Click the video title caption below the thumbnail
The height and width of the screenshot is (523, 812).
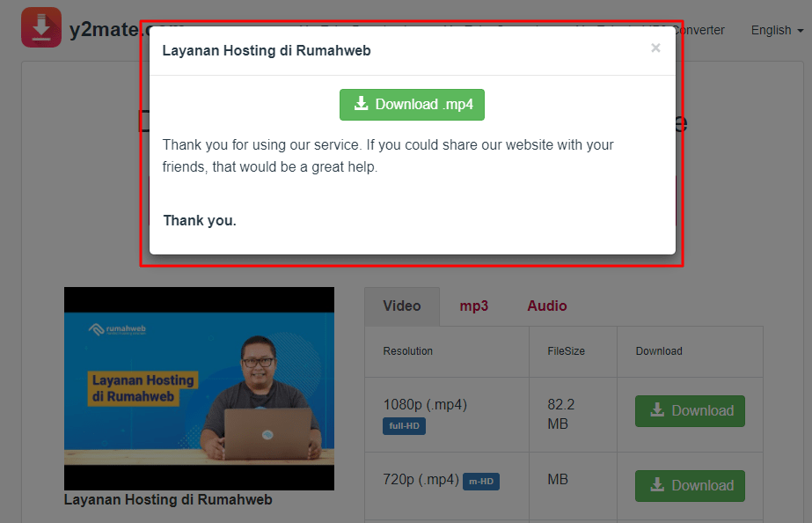tap(168, 500)
